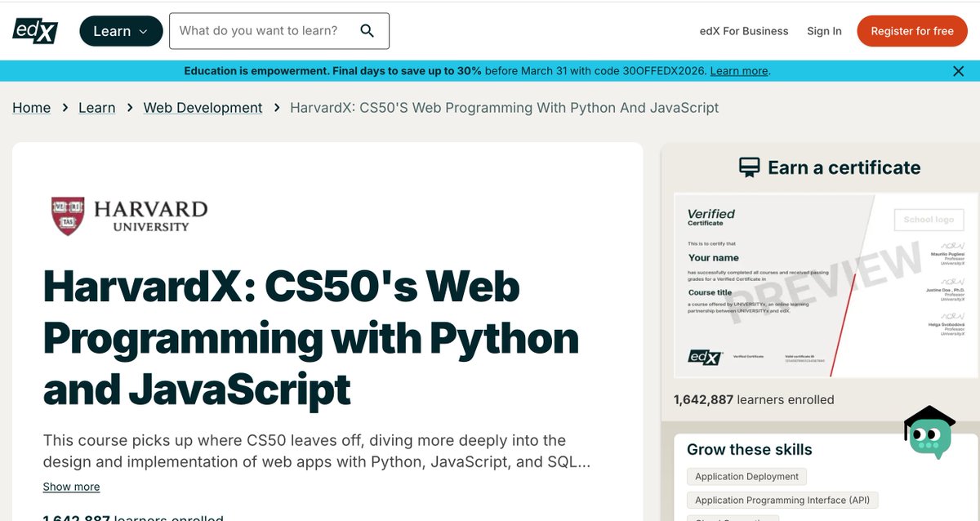
Task: Dismiss the promo banner with the X
Action: pos(959,71)
